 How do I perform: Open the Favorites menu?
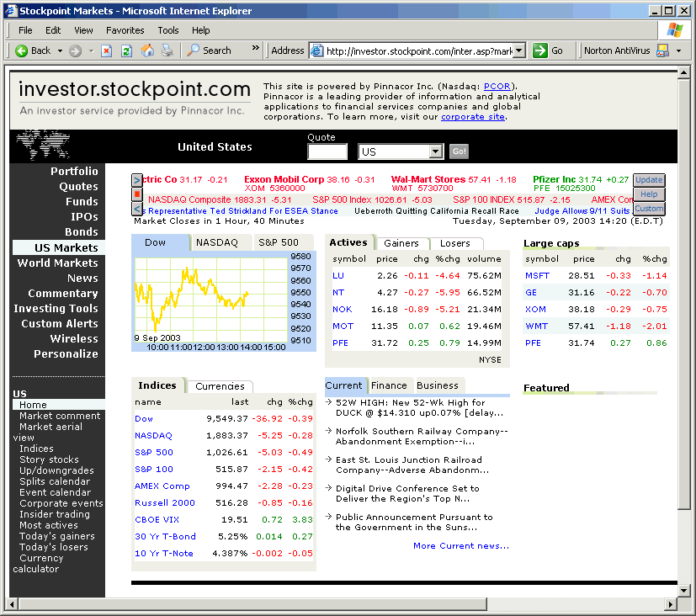tap(125, 29)
